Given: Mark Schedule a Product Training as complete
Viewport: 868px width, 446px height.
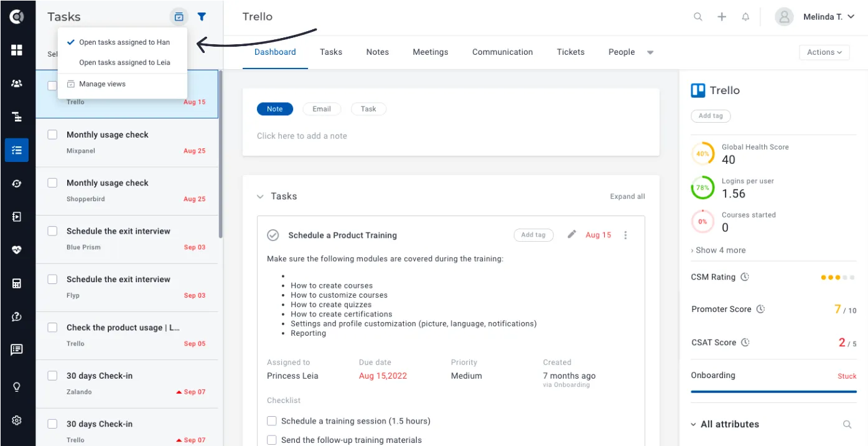Looking at the screenshot, I should point(273,235).
